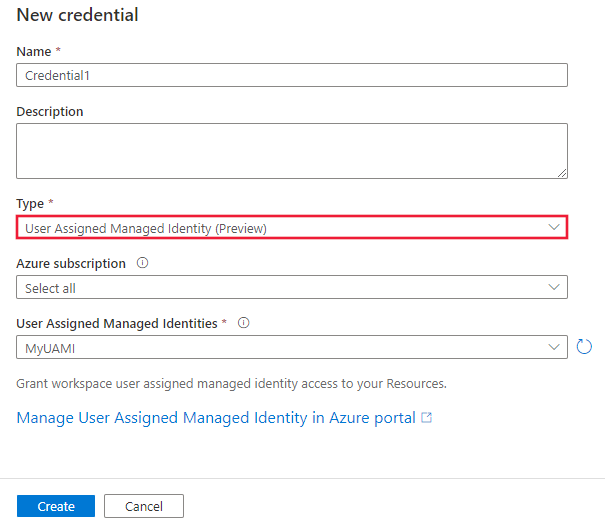Click the Azure subscription info icon
The image size is (605, 527).
pyautogui.click(x=142, y=264)
